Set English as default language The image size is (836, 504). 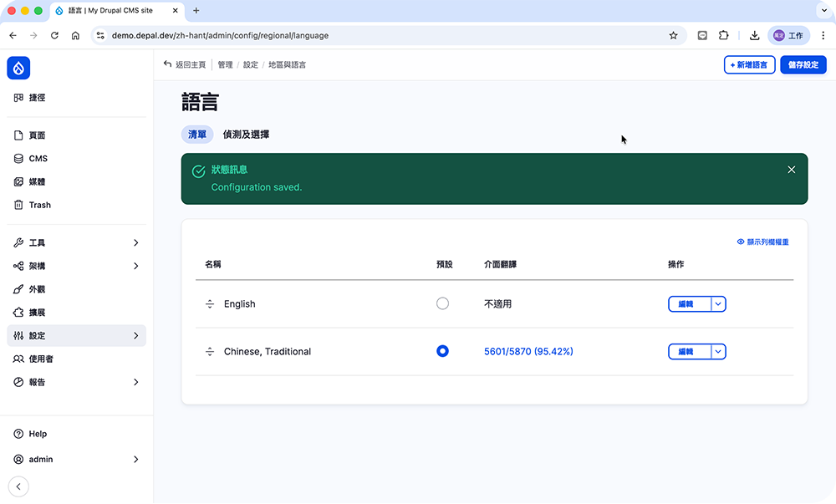[x=442, y=304]
